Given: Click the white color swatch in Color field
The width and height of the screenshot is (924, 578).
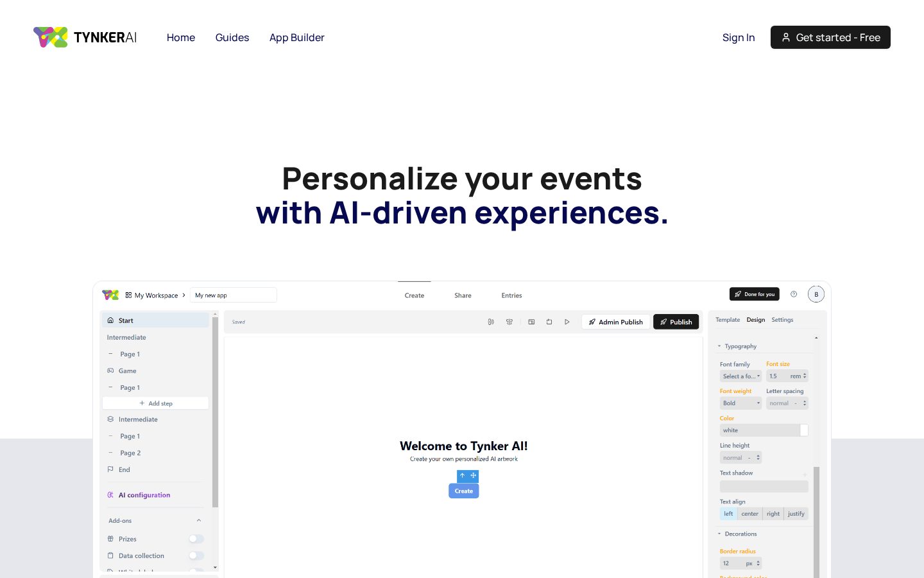Looking at the screenshot, I should click(804, 430).
